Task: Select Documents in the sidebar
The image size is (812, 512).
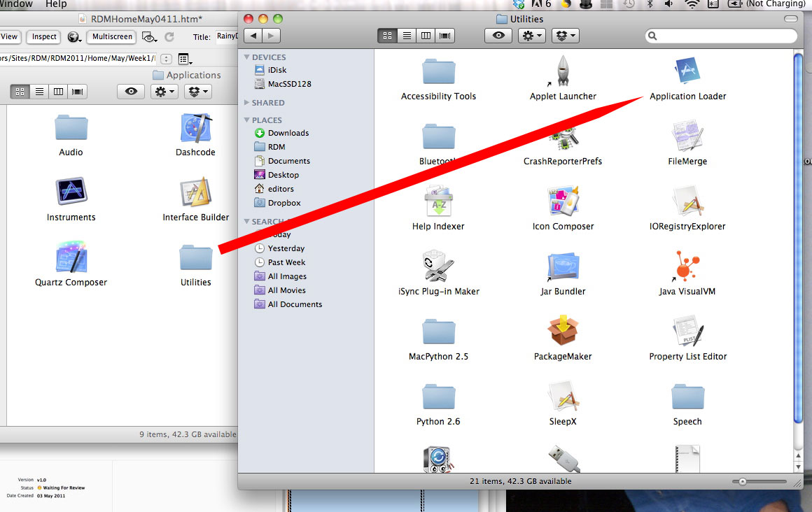Action: (x=288, y=161)
